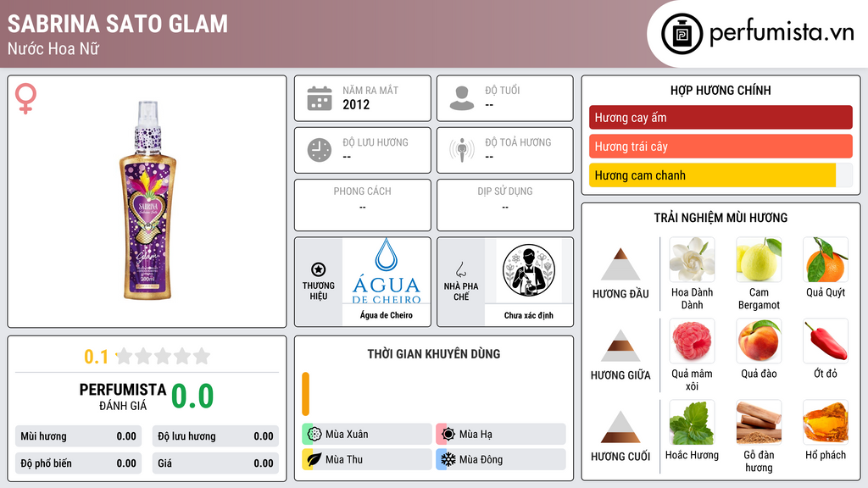The image size is (868, 488).
Task: Click the perfumista.vn bottle logo icon
Action: (x=682, y=34)
